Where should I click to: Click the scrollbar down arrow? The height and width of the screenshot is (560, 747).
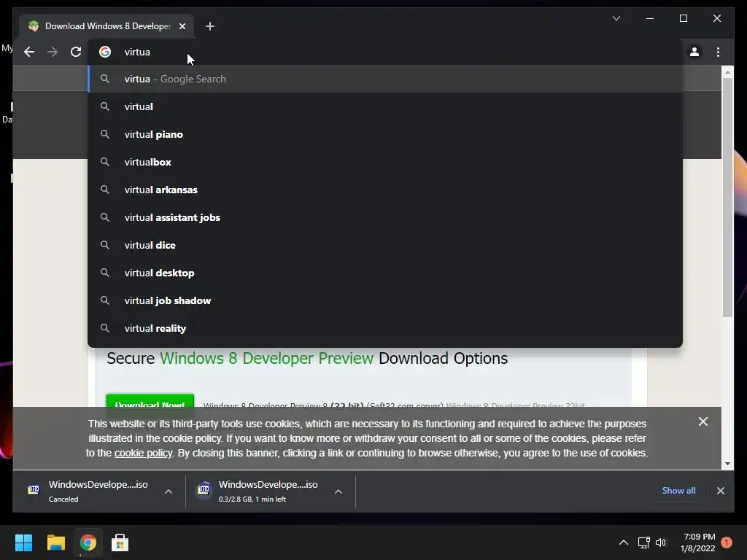[727, 463]
